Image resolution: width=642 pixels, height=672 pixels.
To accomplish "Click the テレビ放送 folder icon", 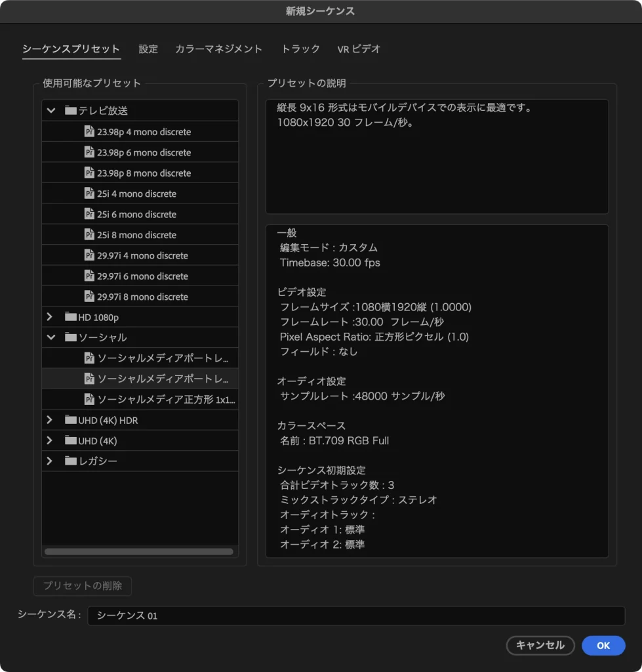I will [71, 110].
